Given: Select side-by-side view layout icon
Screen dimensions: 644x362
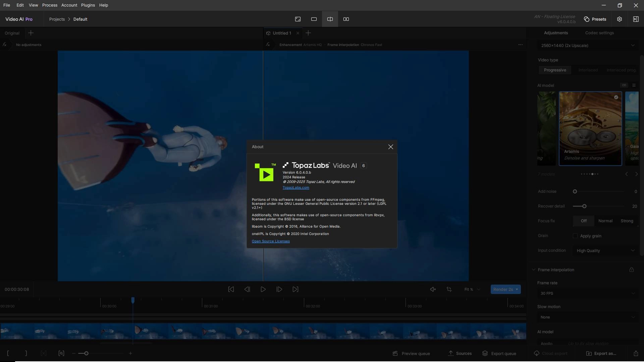Looking at the screenshot, I should click(x=346, y=19).
